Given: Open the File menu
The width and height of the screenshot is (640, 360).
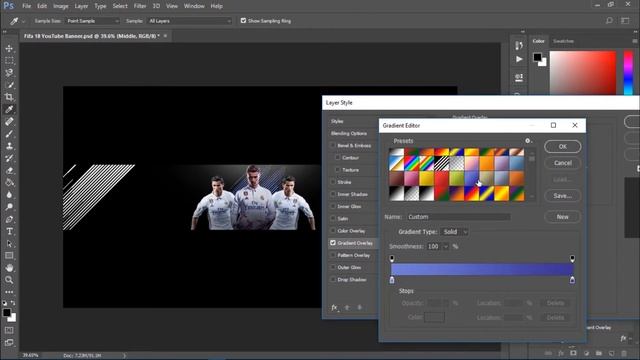Looking at the screenshot, I should click(x=27, y=6).
